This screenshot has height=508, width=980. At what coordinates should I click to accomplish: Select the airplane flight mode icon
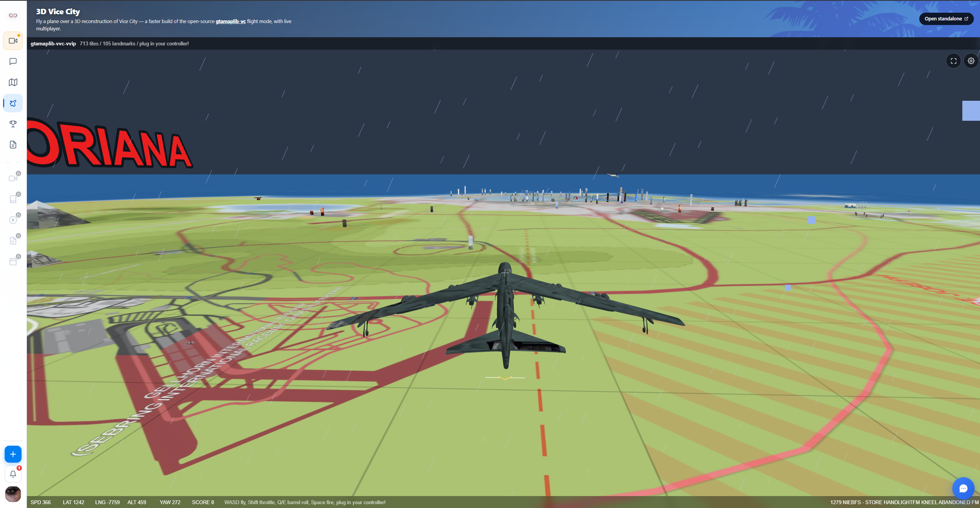(13, 103)
